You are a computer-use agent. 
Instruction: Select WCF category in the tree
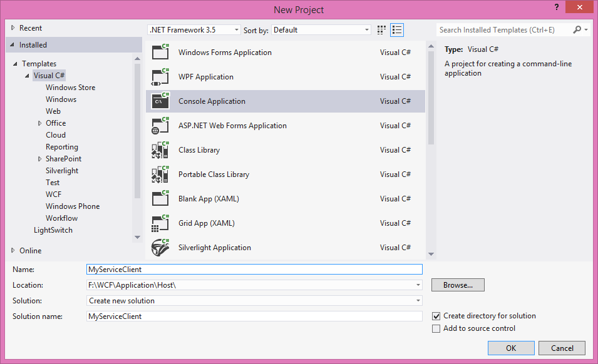coord(53,194)
